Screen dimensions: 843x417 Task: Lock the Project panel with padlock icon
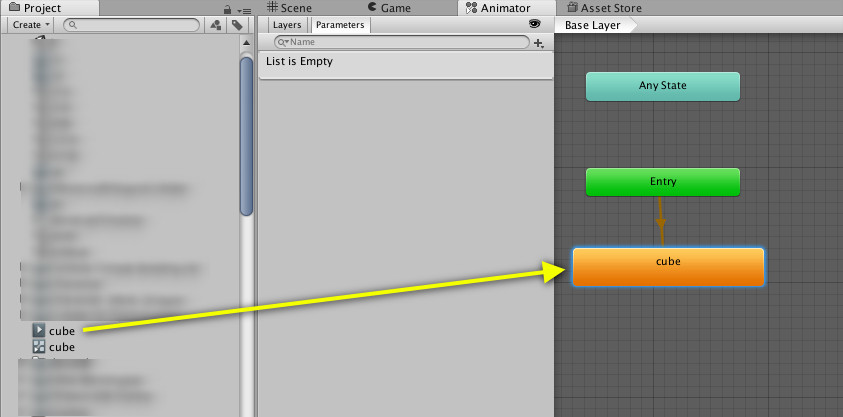tap(227, 10)
